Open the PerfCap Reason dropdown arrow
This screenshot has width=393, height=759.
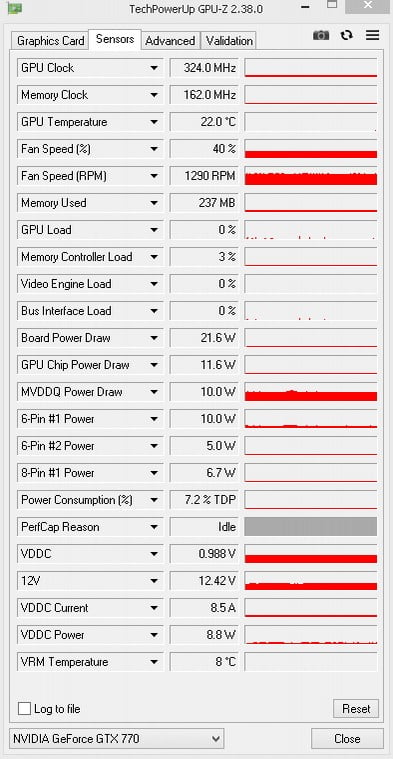click(154, 527)
